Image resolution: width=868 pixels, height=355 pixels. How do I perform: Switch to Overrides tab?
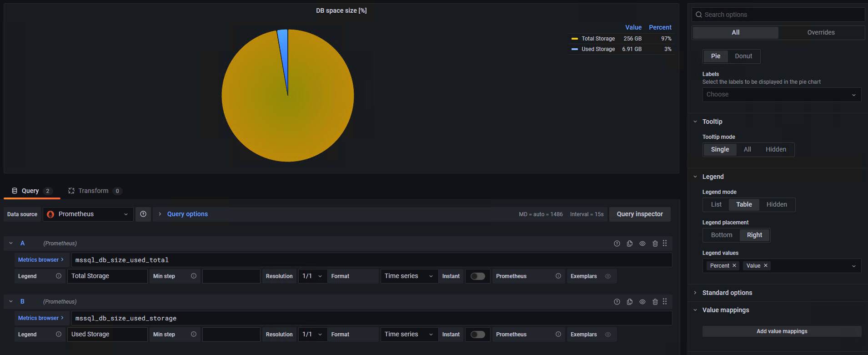pos(821,32)
